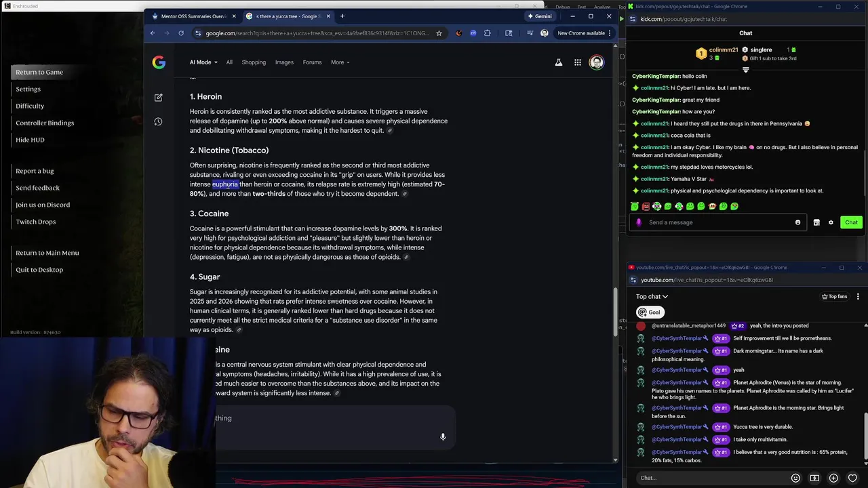Viewport: 868px width, 488px height.
Task: Reload the Google page
Action: pyautogui.click(x=180, y=33)
